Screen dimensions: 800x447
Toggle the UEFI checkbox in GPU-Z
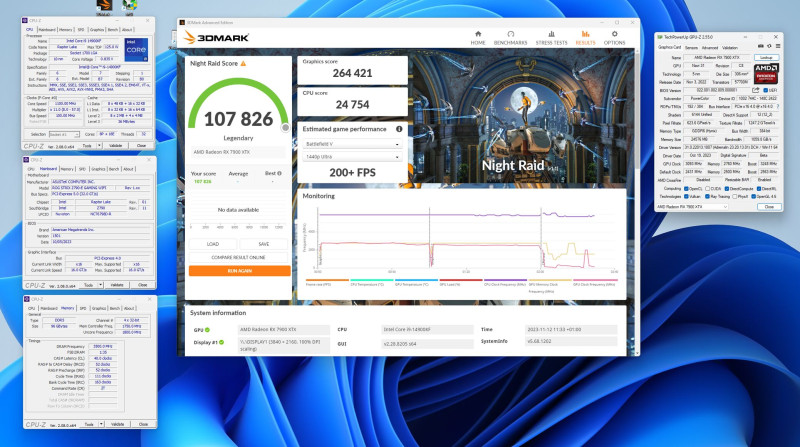[x=767, y=90]
